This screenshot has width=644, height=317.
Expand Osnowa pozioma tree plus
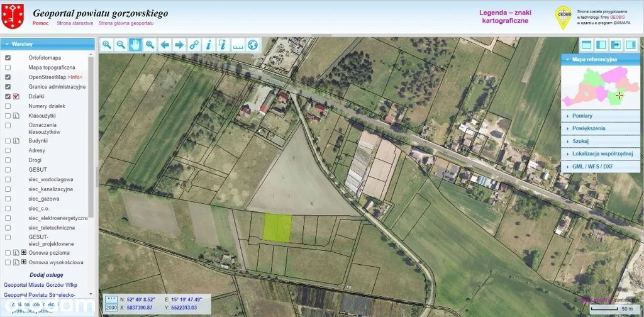coord(23,253)
